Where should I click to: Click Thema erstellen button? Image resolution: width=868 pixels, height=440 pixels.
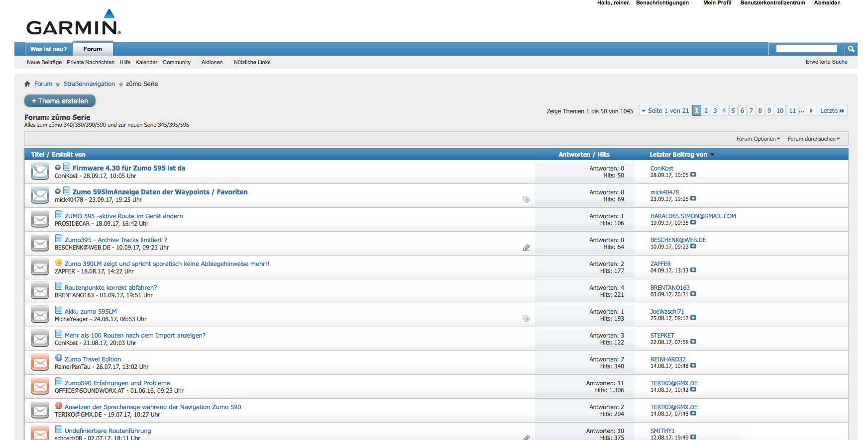click(60, 101)
